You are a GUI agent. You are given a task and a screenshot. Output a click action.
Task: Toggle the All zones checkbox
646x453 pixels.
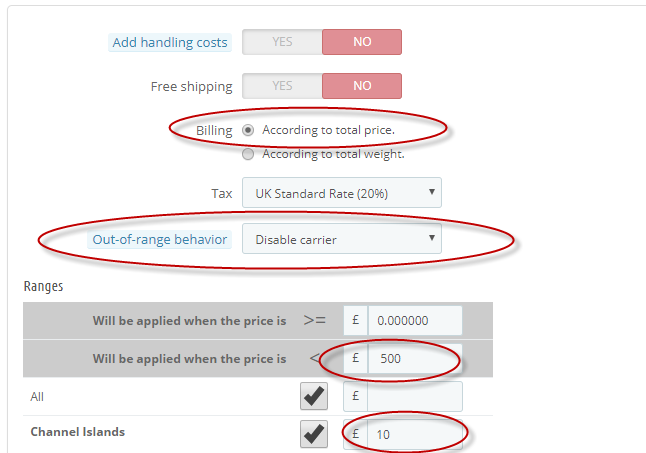tap(314, 397)
